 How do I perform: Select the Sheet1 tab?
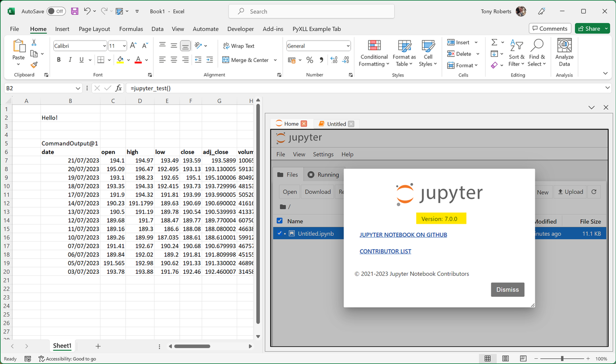62,346
